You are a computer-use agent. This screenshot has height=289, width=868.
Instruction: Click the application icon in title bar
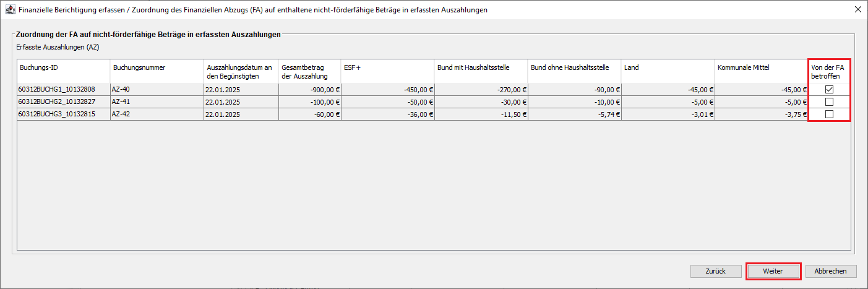click(9, 9)
